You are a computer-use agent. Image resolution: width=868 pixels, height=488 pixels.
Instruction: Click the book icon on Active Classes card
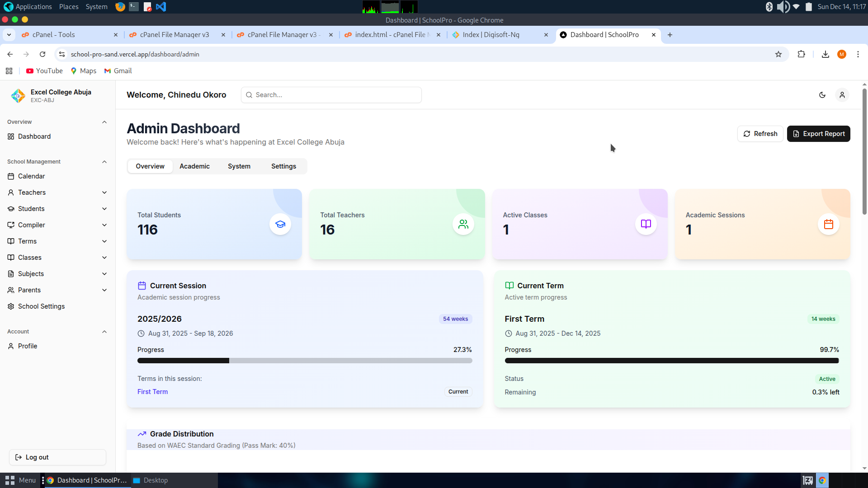pyautogui.click(x=646, y=224)
